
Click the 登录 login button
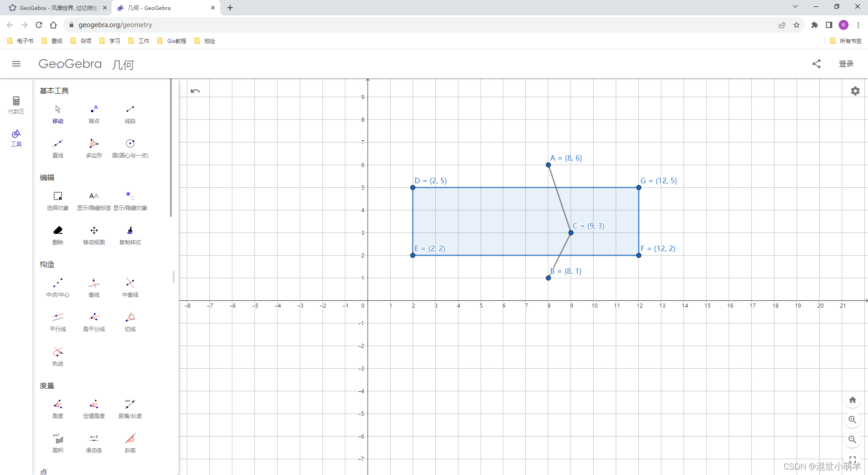846,64
